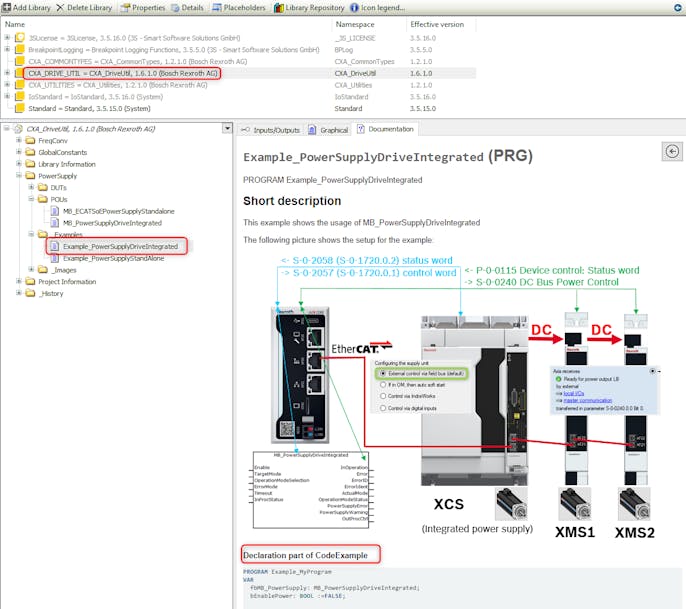Screen dimensions: 686x609
Task: Click the Delete Library toolbar button
Action: click(x=84, y=7)
